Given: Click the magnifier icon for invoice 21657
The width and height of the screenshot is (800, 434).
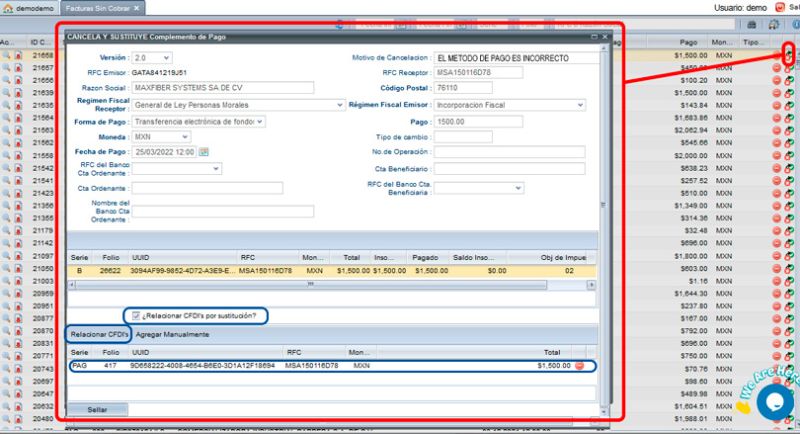Looking at the screenshot, I should 6,67.
